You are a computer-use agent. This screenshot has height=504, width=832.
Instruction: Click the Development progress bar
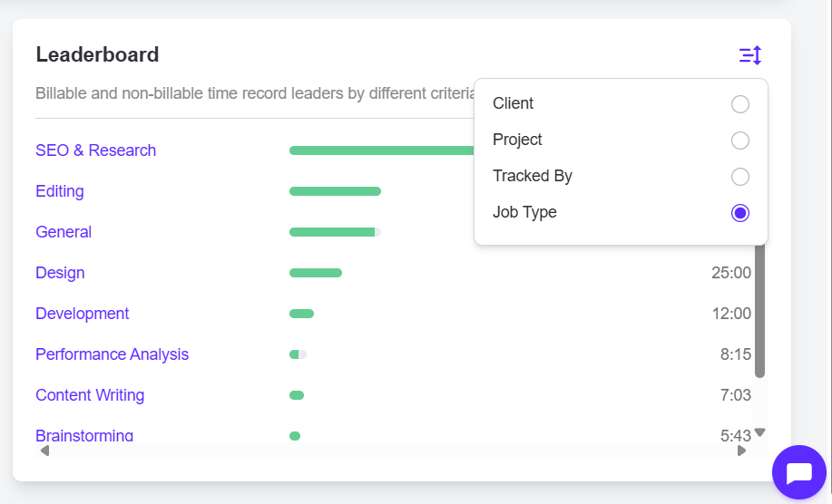301,314
